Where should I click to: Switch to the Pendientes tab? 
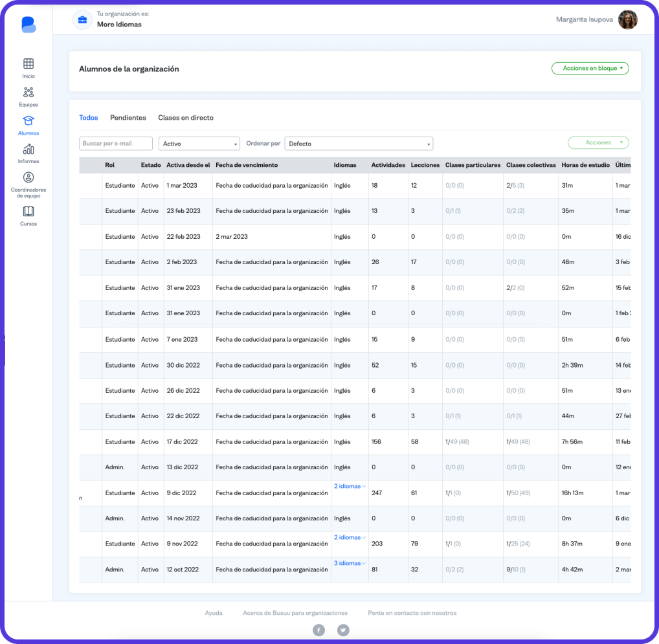pos(128,118)
